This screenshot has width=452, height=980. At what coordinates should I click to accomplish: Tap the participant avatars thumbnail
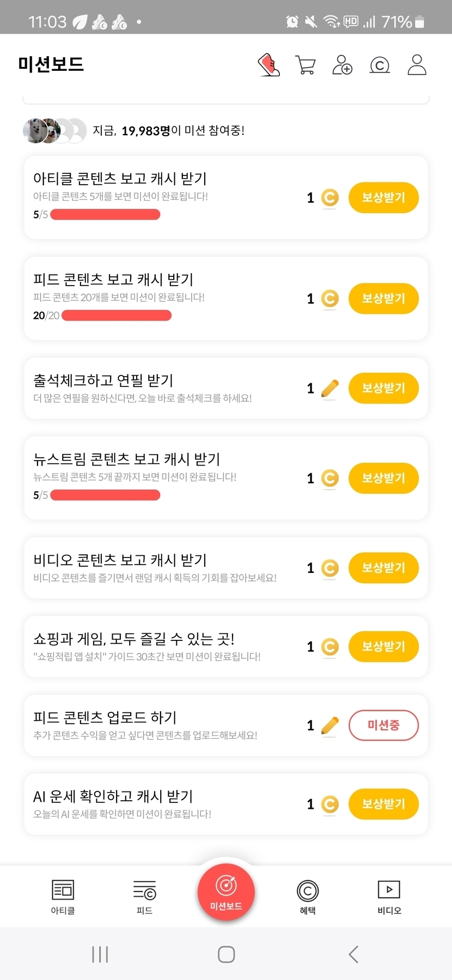[x=54, y=131]
